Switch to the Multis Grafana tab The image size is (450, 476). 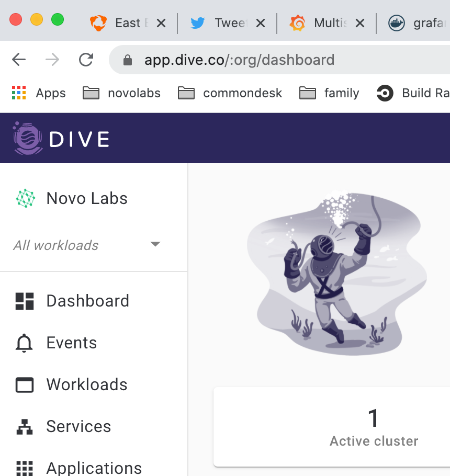tap(318, 23)
